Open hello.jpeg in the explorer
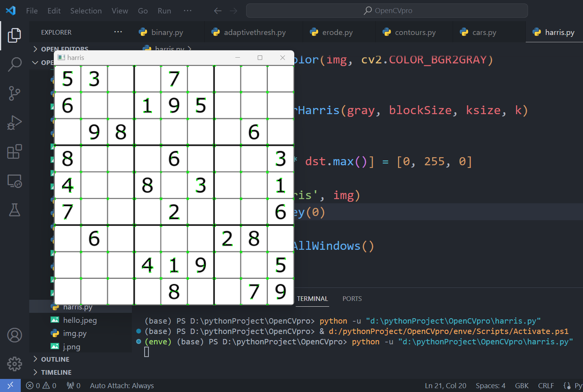The width and height of the screenshot is (583, 392). pyautogui.click(x=81, y=320)
